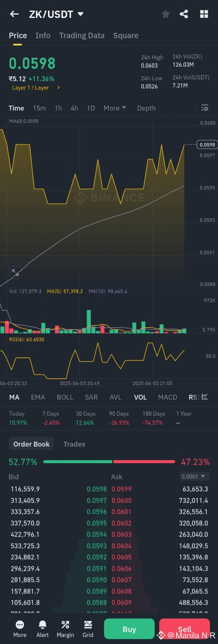This screenshot has height=644, width=218.
Task: Tap the bid/ask ratio bar
Action: (109, 462)
